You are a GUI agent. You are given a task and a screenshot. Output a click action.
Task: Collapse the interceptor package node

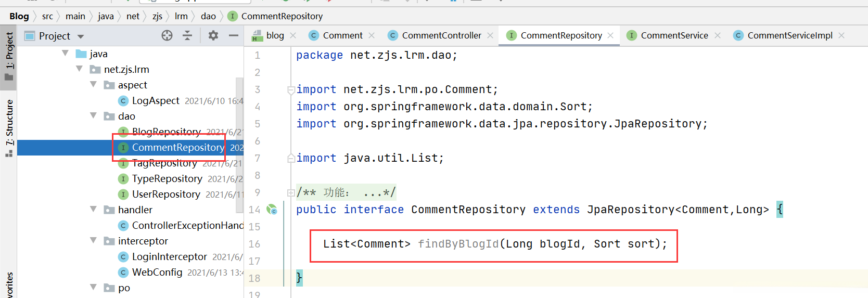coord(94,240)
